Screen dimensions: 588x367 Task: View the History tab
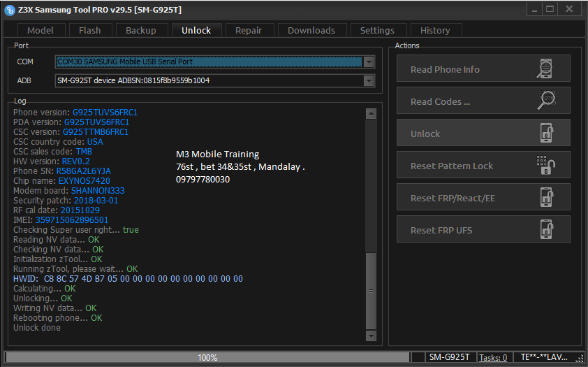(435, 30)
